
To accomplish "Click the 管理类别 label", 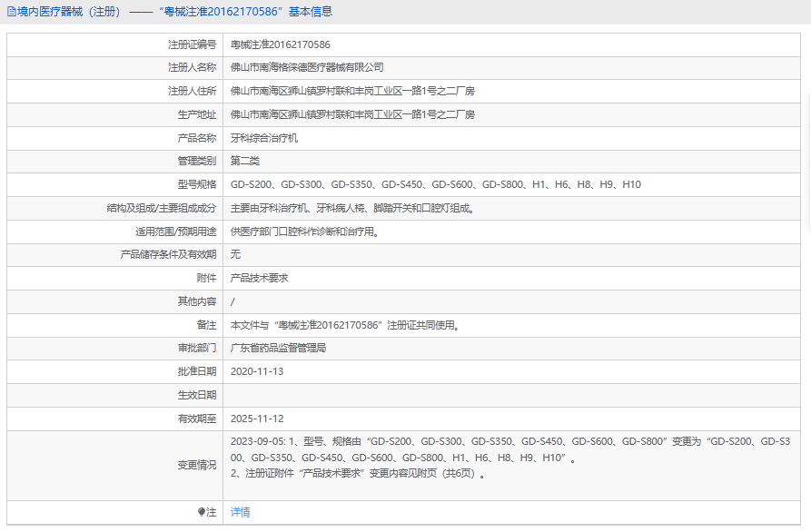I will [197, 161].
